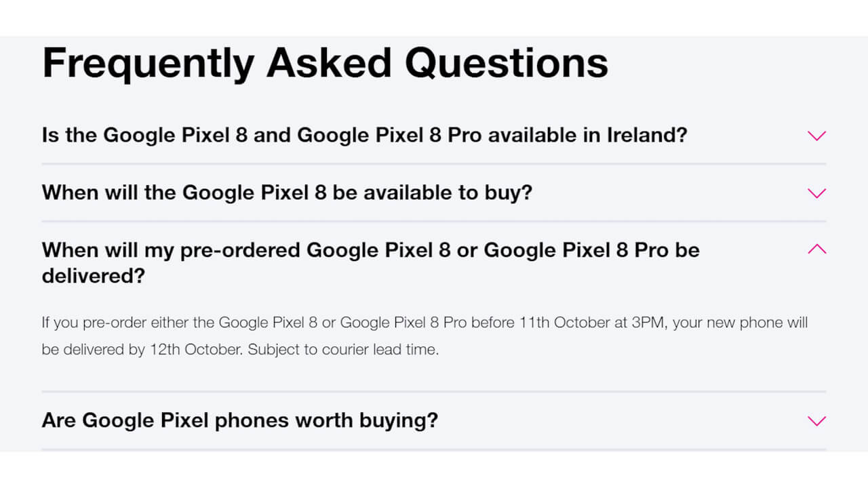Viewport: 868px width, 488px height.
Task: Collapse the pre-order delivery question chevron
Action: click(816, 249)
